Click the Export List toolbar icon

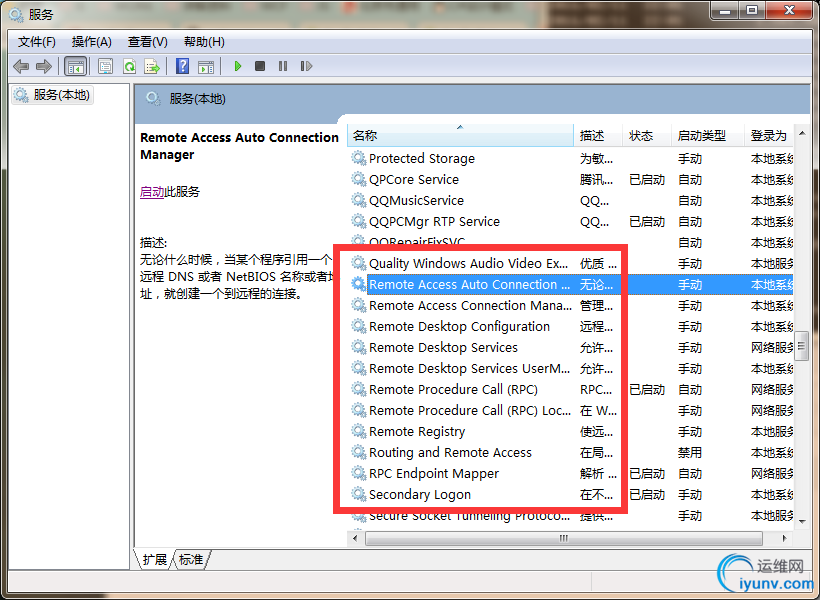tap(152, 66)
